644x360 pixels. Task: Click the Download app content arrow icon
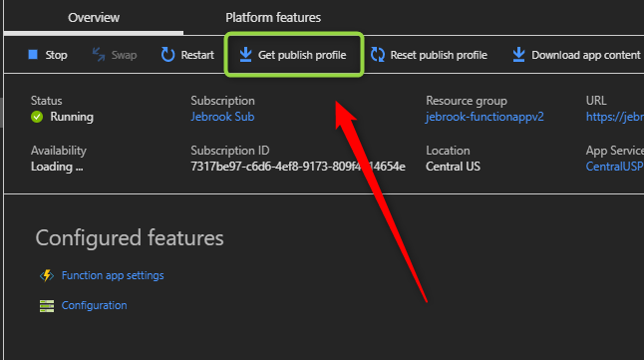point(518,54)
